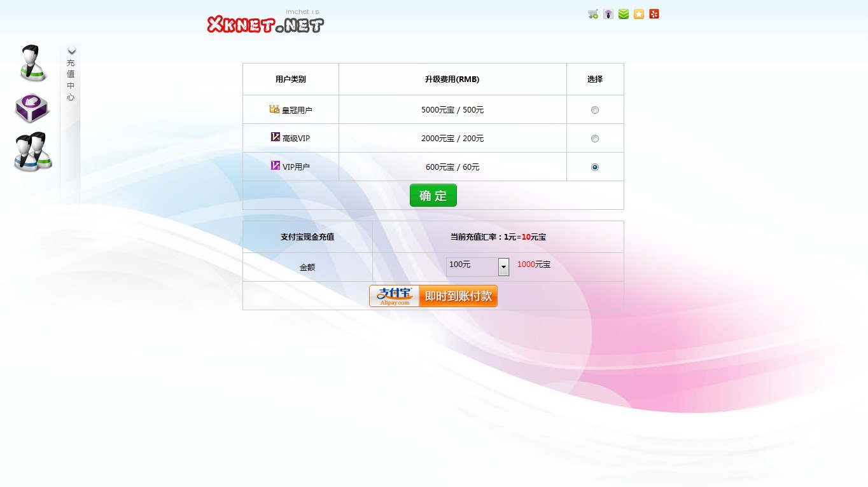Viewport: 868px width, 487px height.
Task: Open the single user profile sidebar icon
Action: pyautogui.click(x=32, y=63)
